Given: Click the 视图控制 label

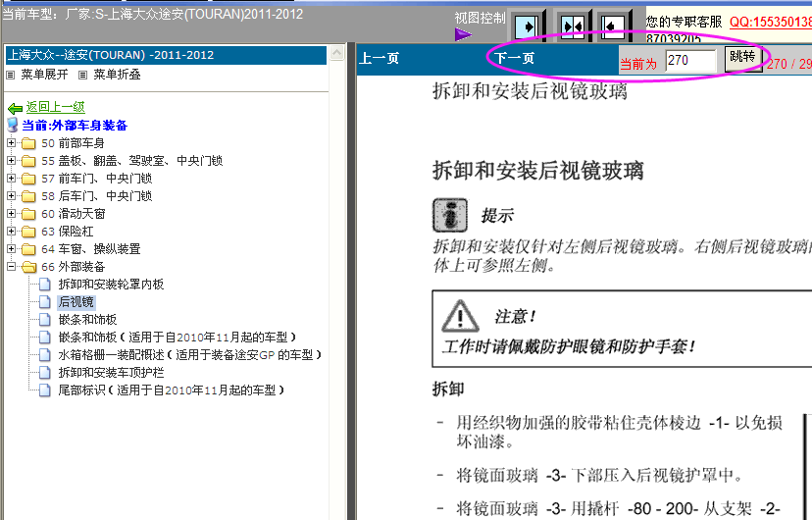Looking at the screenshot, I should (480, 18).
